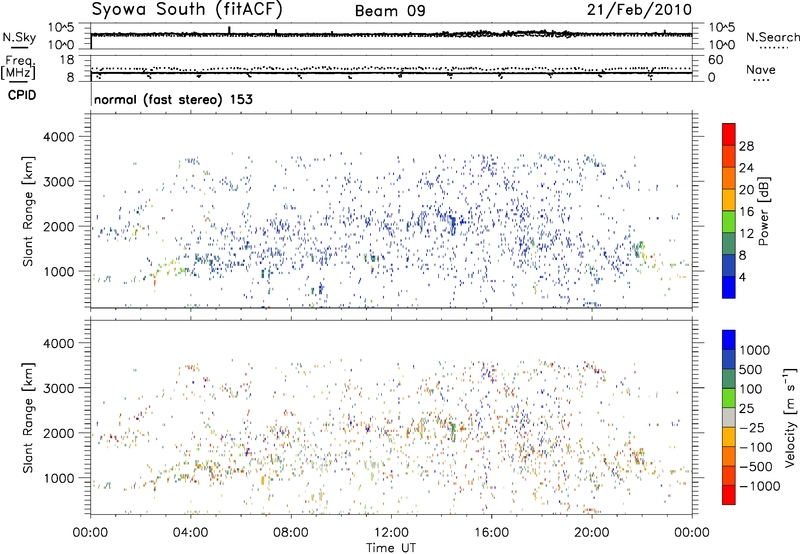This screenshot has width=800, height=554.
Task: Select the gray −25 to 25 Velocity colorbar segment
Action: coord(729,417)
